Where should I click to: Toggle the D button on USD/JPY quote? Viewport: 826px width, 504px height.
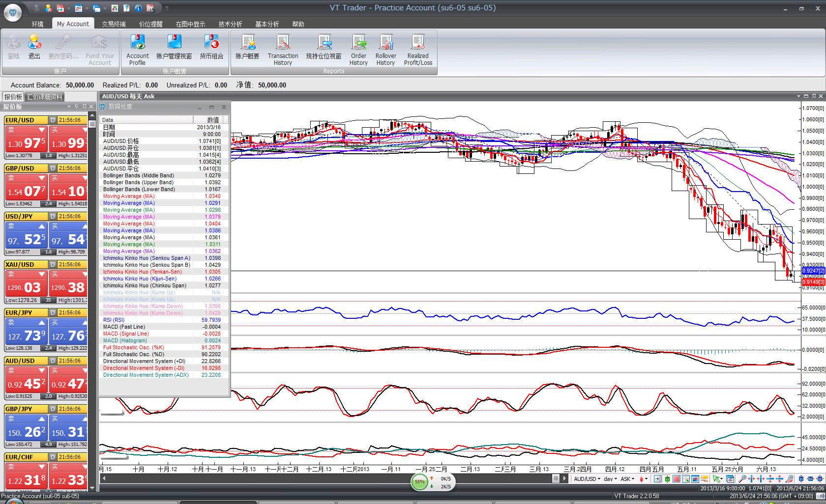pyautogui.click(x=53, y=217)
